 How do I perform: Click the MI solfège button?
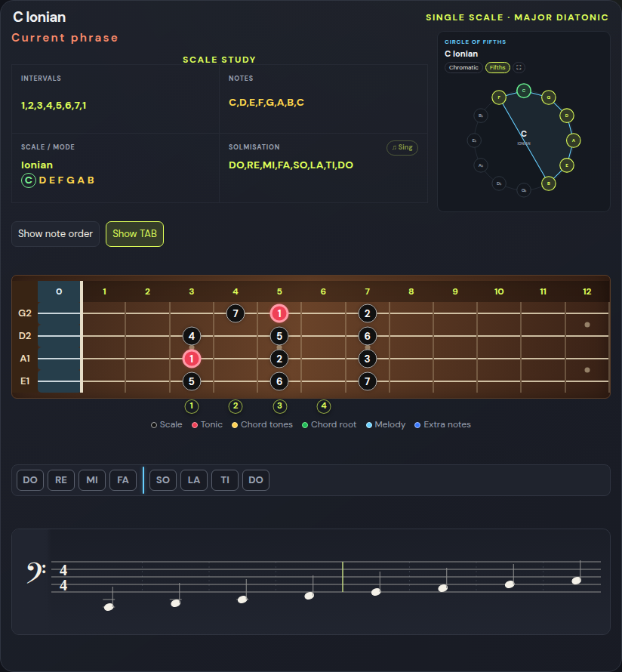coord(92,480)
